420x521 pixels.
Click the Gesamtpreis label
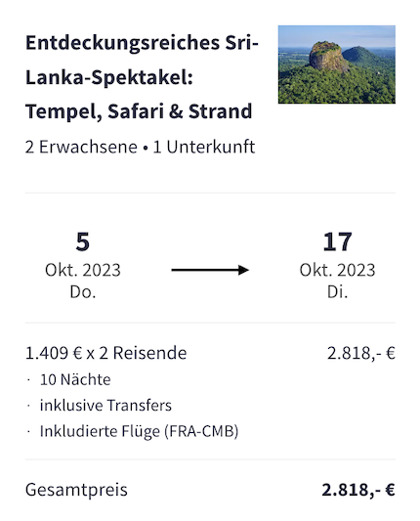(x=76, y=490)
